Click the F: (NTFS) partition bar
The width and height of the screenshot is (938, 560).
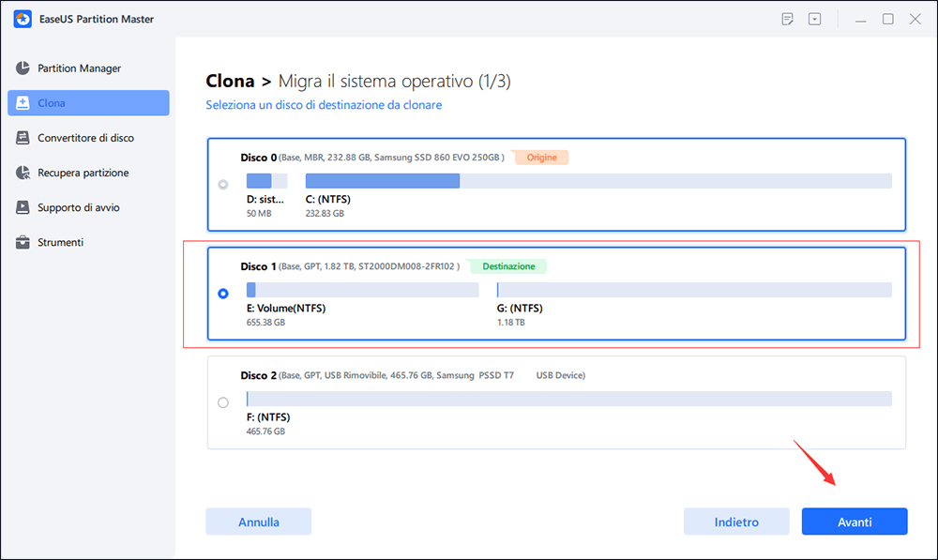(x=569, y=399)
